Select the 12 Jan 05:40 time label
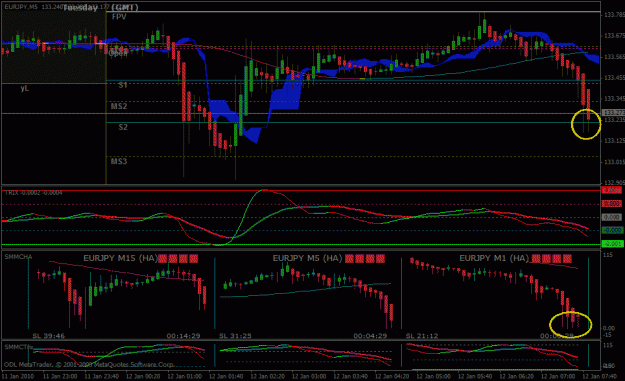Viewport: 625px width, 381px height. (474, 376)
